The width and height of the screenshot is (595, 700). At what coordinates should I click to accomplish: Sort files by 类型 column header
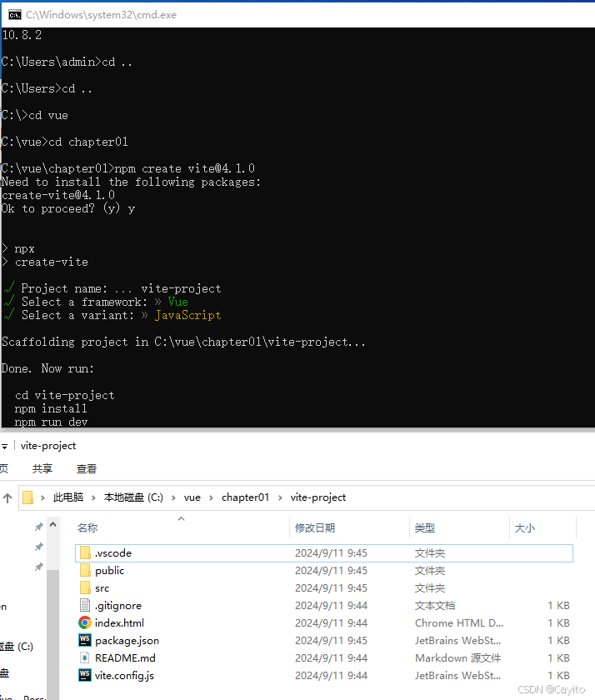tap(459, 528)
